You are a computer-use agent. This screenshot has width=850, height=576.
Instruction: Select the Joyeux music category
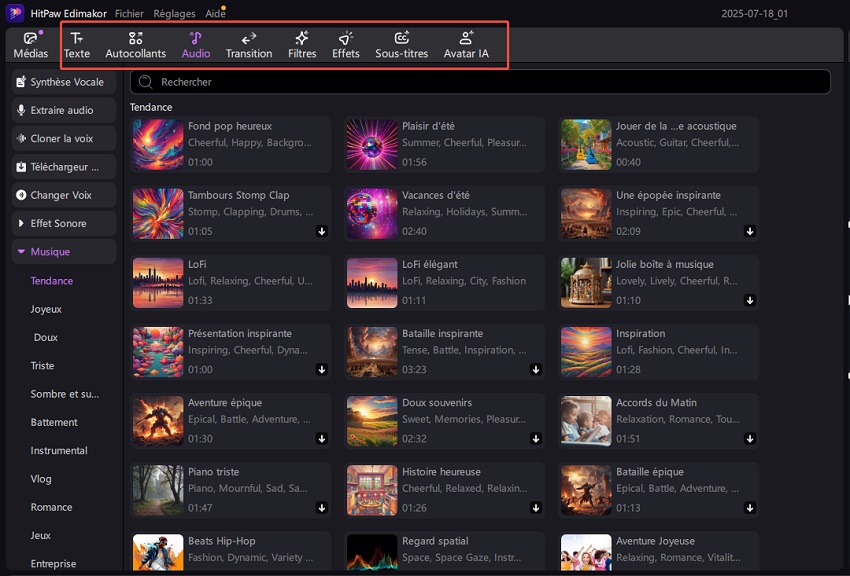[x=46, y=309]
